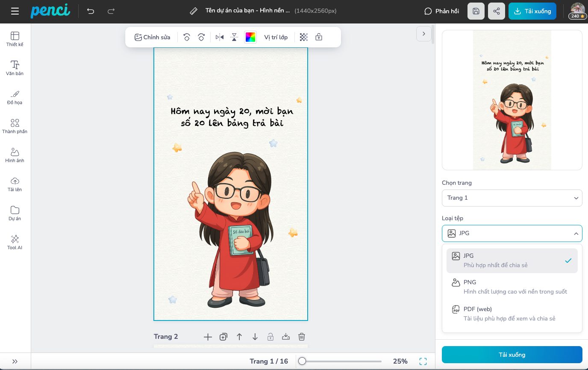
Task: Open the rainbow color picker swatch
Action: point(250,37)
